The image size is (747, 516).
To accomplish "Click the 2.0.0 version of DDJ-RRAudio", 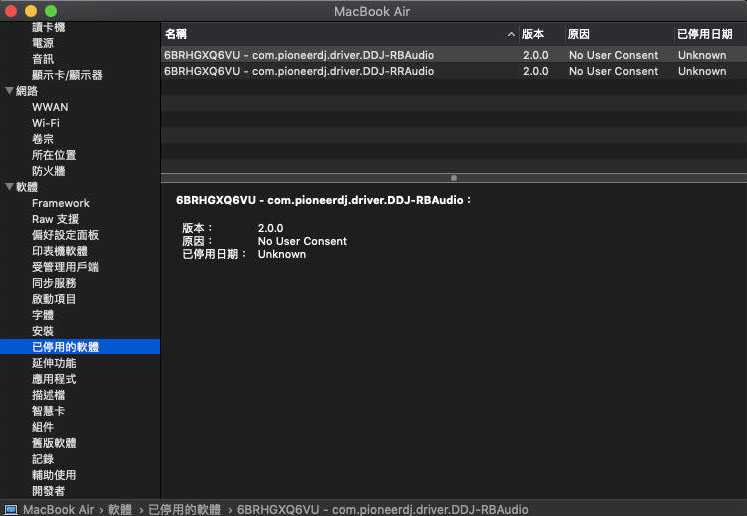I will [x=535, y=71].
